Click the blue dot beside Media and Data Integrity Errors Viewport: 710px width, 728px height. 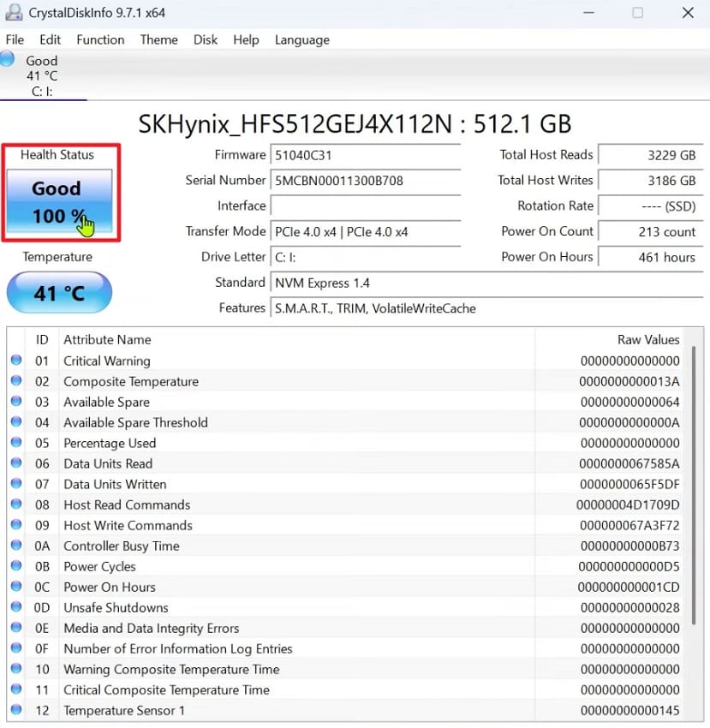click(16, 628)
